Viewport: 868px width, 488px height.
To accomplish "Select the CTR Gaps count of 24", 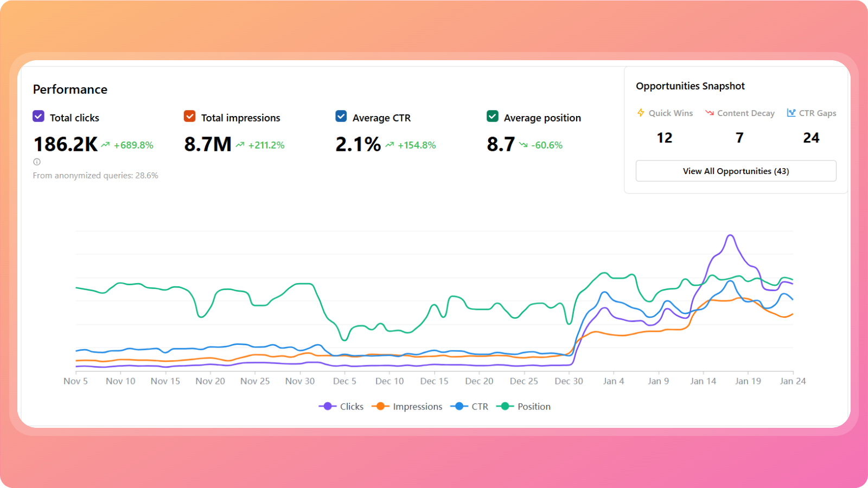I will pyautogui.click(x=811, y=138).
